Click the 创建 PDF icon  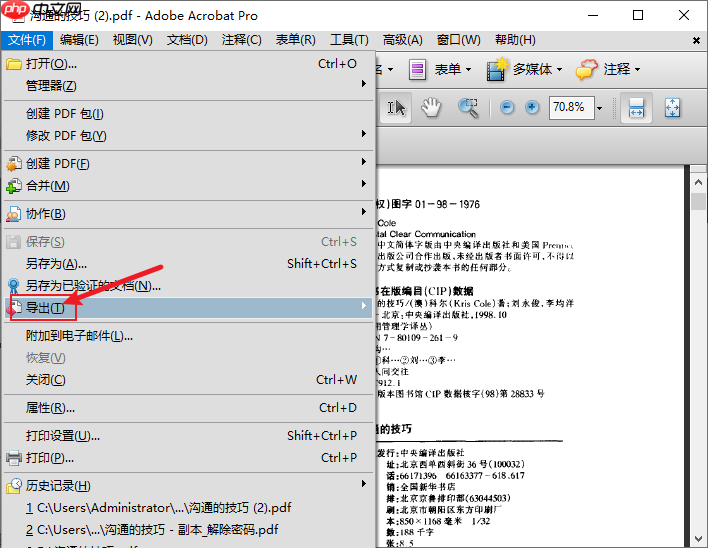[14, 163]
